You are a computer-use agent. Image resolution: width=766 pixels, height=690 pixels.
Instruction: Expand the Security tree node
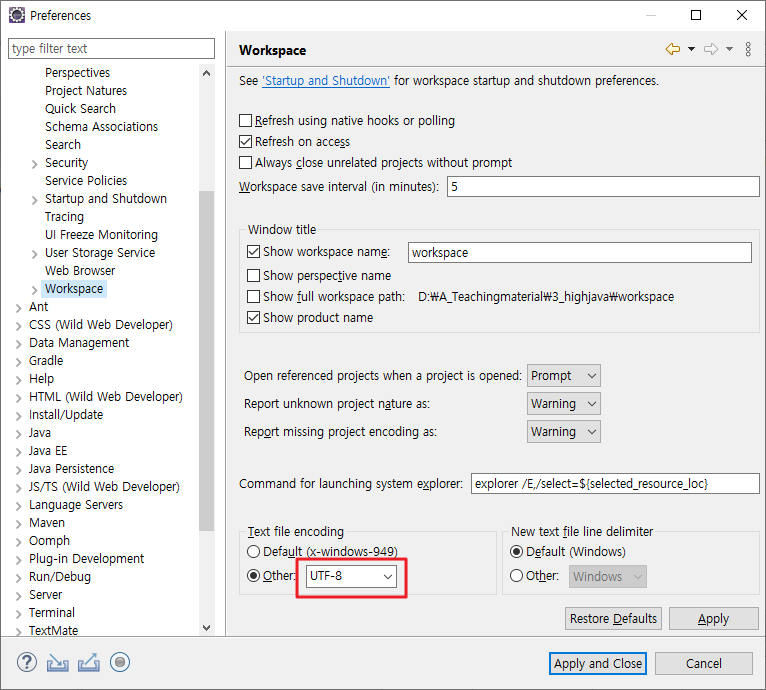click(34, 164)
